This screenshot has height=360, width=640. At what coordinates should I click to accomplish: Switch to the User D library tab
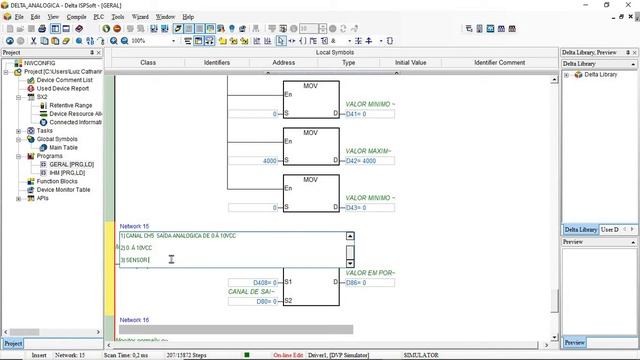[610, 229]
